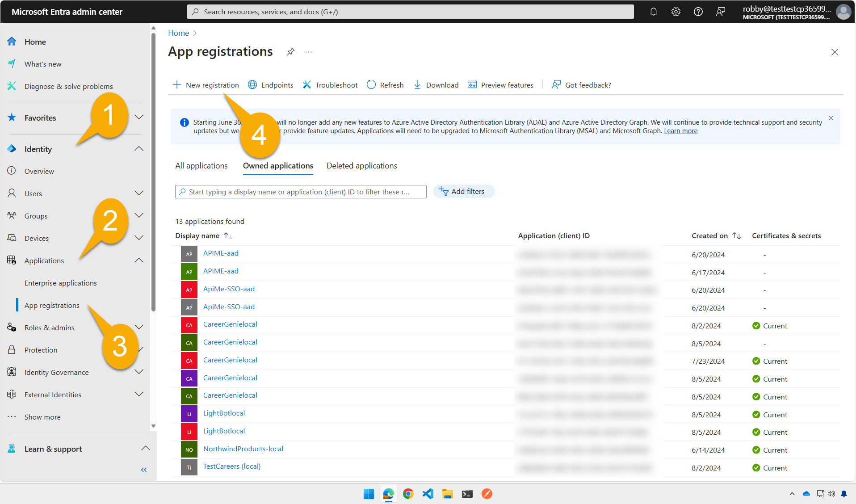Expand External Identities chevron
Image resolution: width=856 pixels, height=504 pixels.
tap(139, 395)
